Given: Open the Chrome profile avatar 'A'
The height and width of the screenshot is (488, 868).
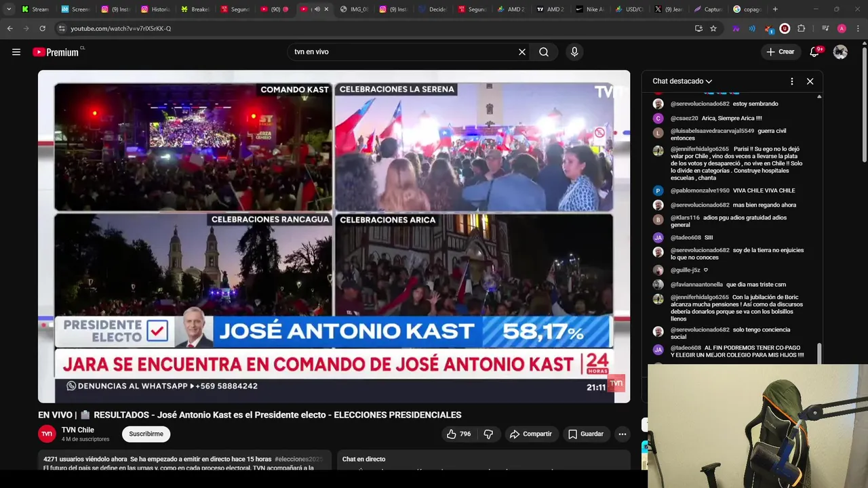Looking at the screenshot, I should point(842,28).
